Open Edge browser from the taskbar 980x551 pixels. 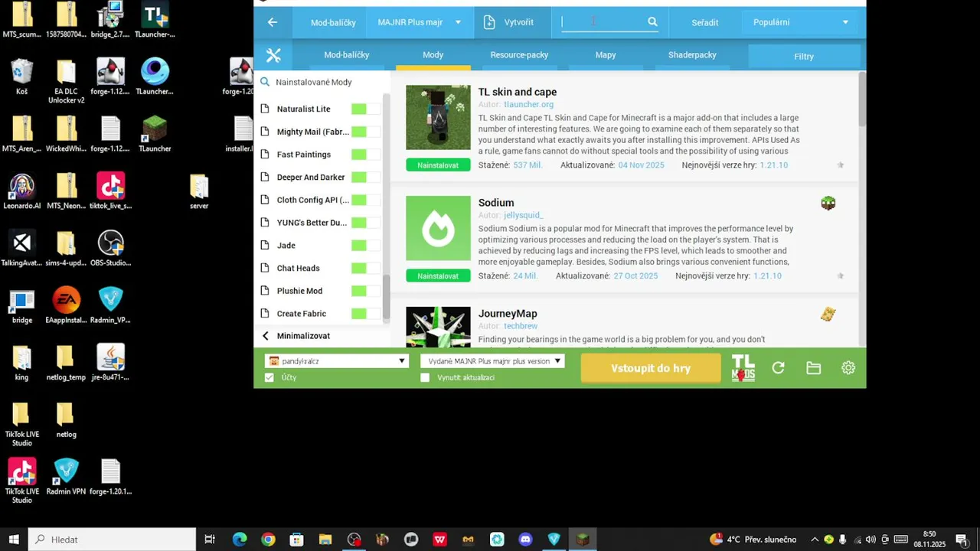tap(240, 540)
